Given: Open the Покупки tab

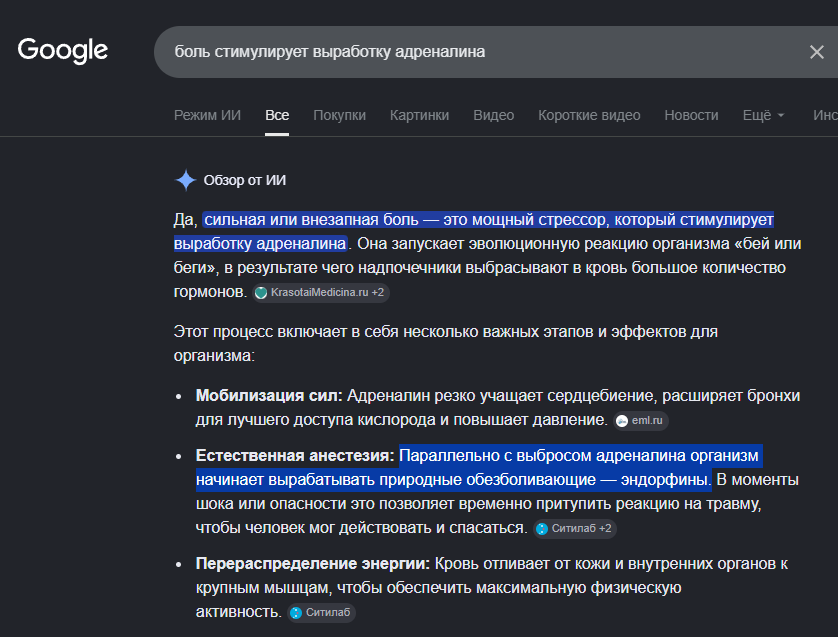Looking at the screenshot, I should pos(339,115).
